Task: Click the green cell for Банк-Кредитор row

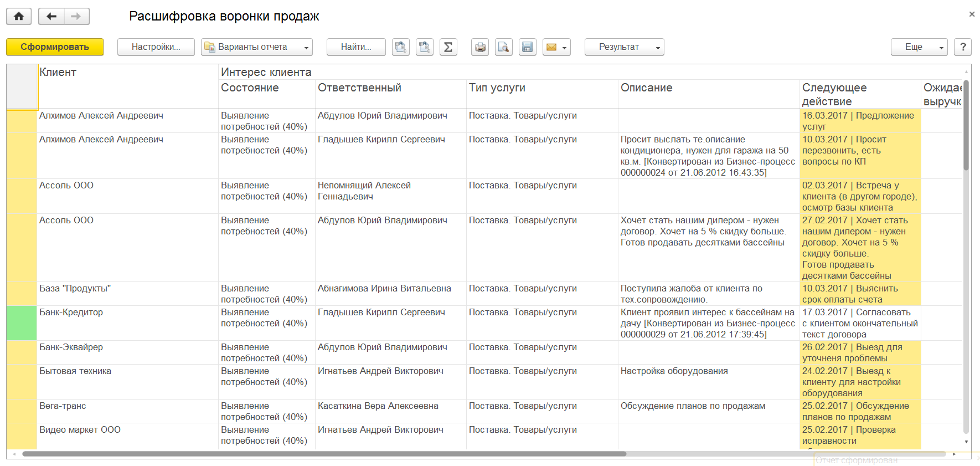Action: coord(22,323)
